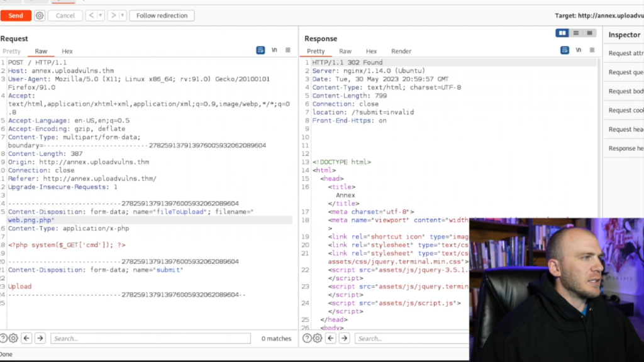This screenshot has height=362, width=644.
Task: Jump to next Response search match
Action: tap(344, 338)
